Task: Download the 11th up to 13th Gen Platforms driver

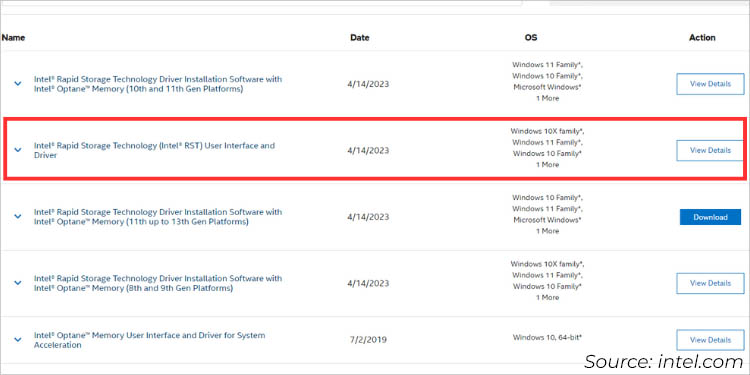Action: tap(710, 217)
